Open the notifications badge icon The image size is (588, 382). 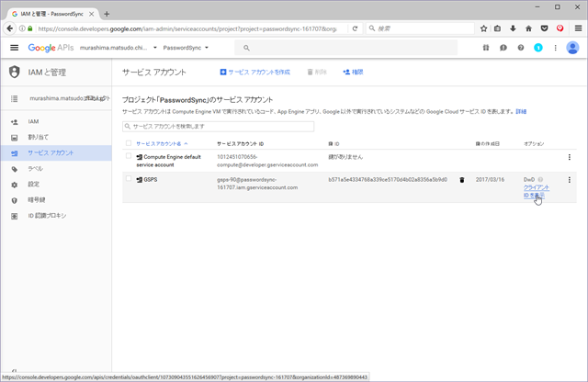[x=538, y=48]
